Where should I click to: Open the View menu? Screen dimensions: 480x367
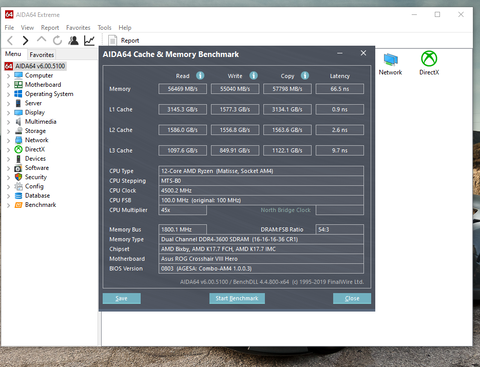click(x=27, y=28)
